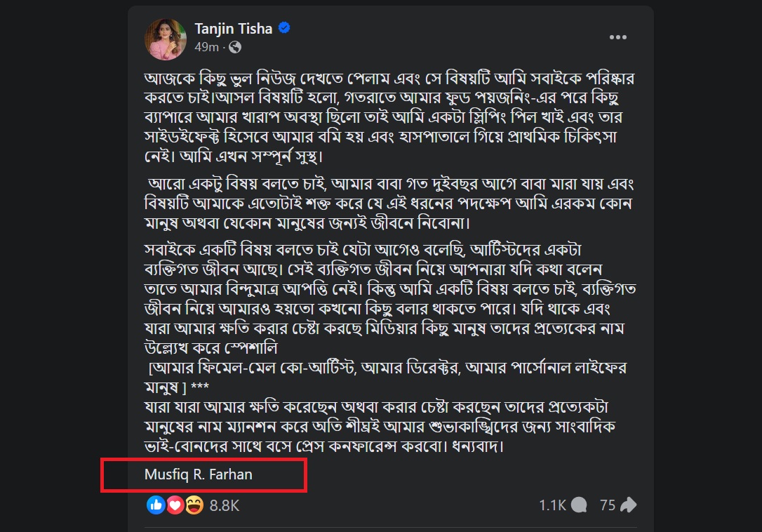Click the globe public audience icon
Image resolution: width=762 pixels, height=532 pixels.
click(x=235, y=47)
